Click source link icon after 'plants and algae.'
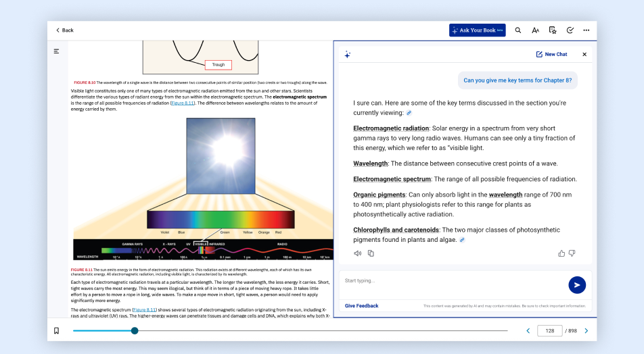Image resolution: width=644 pixels, height=354 pixels. coord(462,240)
